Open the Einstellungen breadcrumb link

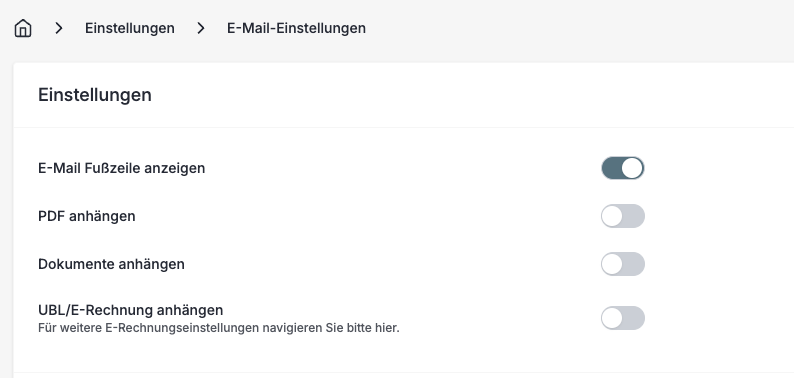130,28
